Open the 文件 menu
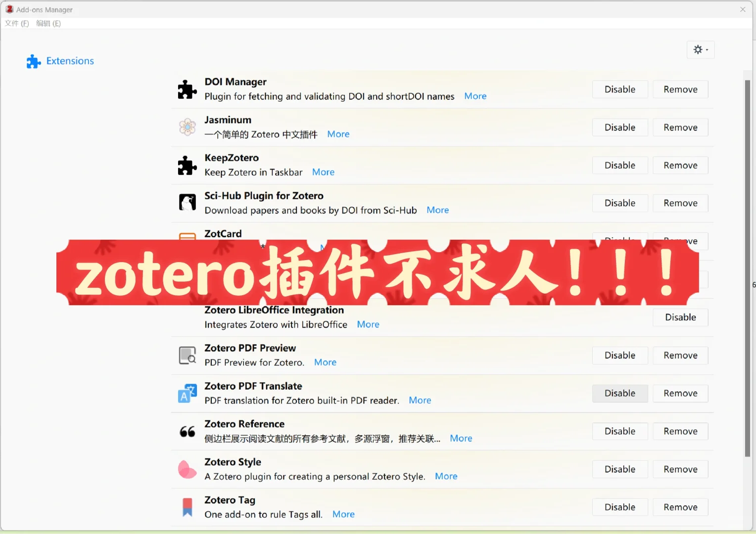The width and height of the screenshot is (756, 534). [16, 23]
